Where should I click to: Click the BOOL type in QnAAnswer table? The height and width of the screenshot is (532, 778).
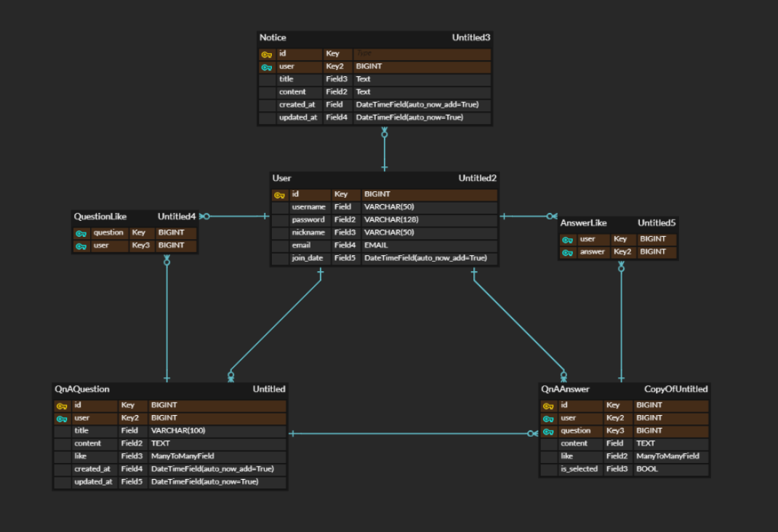[647, 469]
